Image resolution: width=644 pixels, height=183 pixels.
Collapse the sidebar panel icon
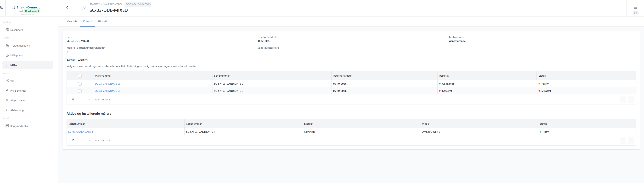point(2,7)
